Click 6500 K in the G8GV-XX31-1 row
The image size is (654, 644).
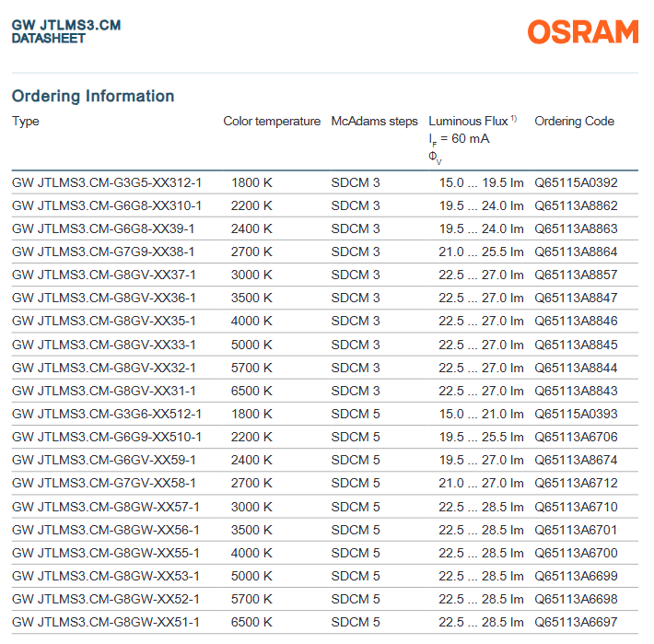pyautogui.click(x=251, y=391)
